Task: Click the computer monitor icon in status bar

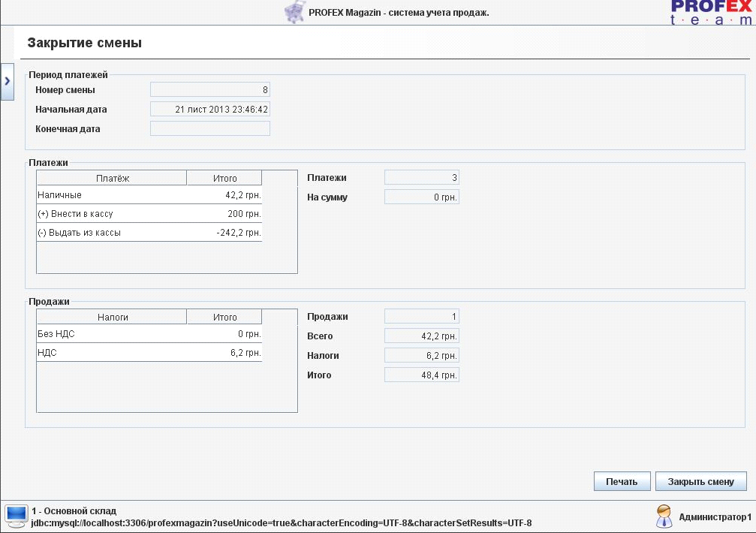Action: [x=17, y=516]
